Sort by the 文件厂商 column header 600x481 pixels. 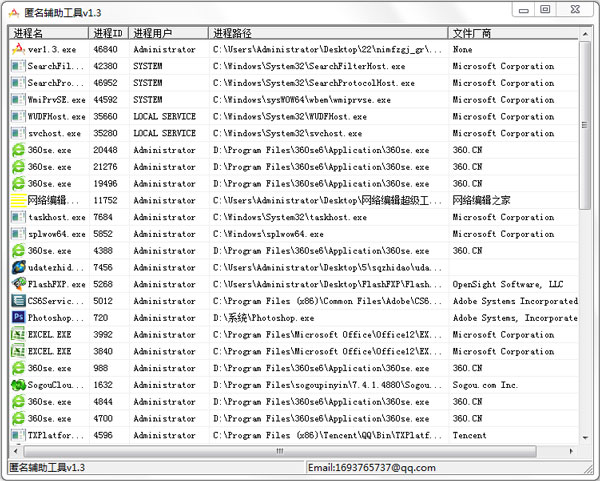click(x=514, y=33)
